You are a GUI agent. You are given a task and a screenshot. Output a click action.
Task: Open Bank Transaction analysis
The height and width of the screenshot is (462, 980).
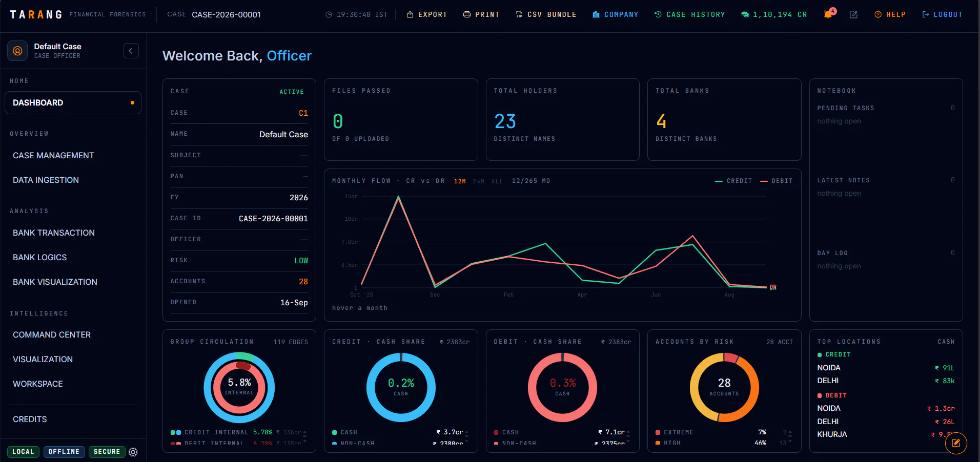pyautogui.click(x=54, y=233)
